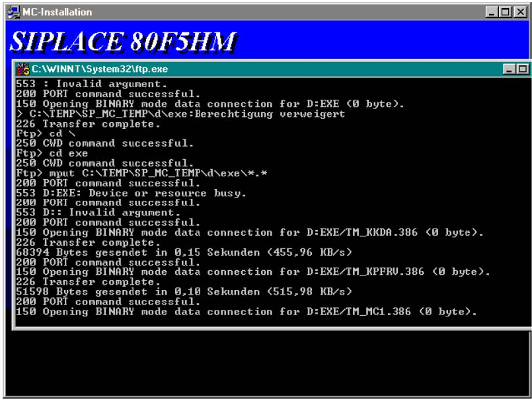Click the line mentioning TM_KPFRV.386
Image resolution: width=532 pixels, height=399 pixels.
(253, 272)
